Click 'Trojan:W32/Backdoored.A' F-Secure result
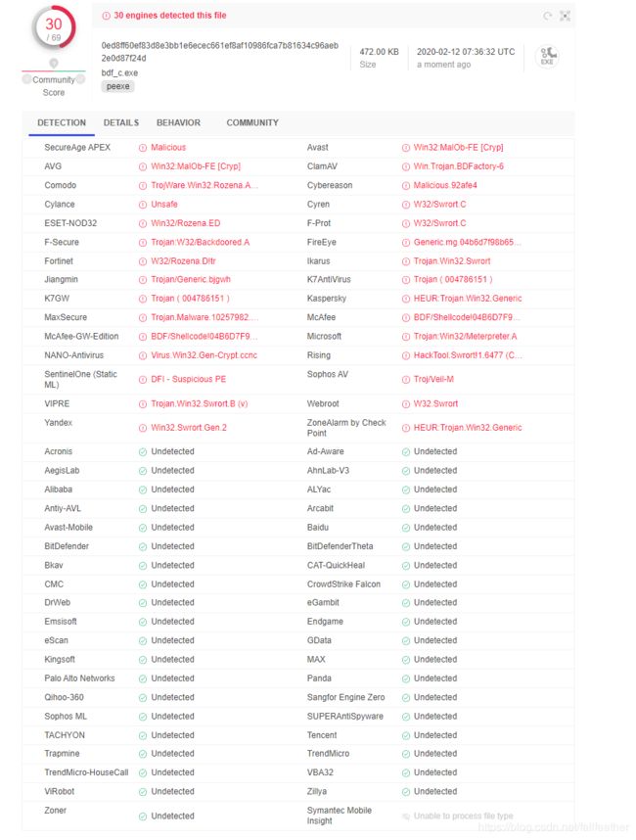Screen dimensions: 636x840 (201, 242)
